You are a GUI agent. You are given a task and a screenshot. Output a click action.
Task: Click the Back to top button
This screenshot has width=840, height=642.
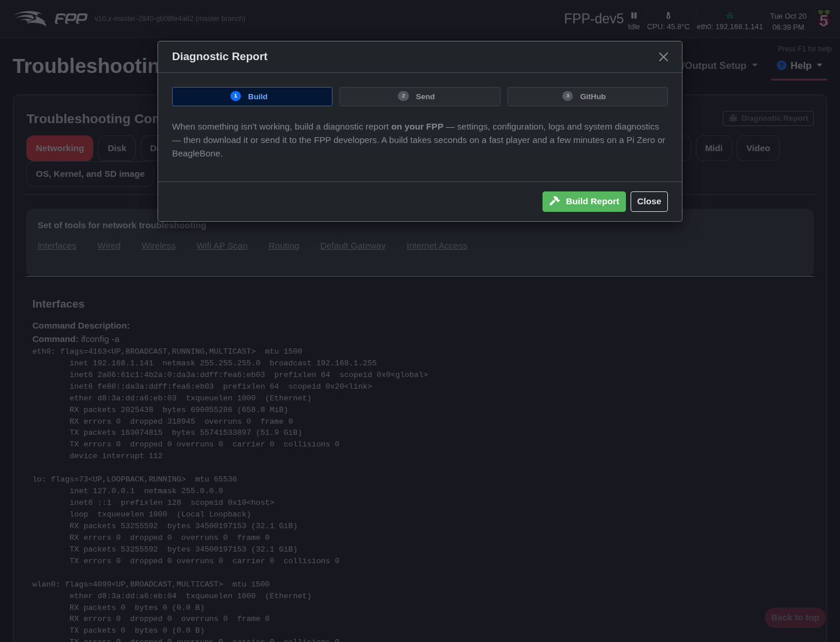click(x=795, y=617)
